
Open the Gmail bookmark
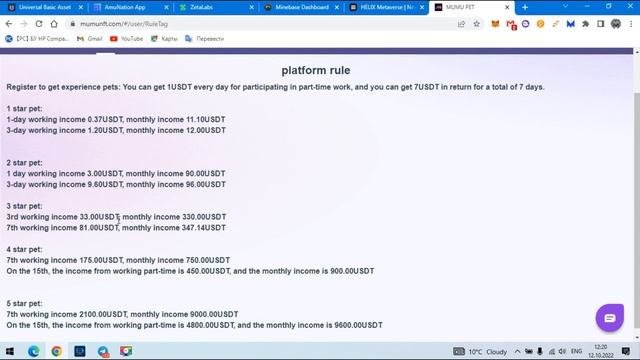pos(89,39)
